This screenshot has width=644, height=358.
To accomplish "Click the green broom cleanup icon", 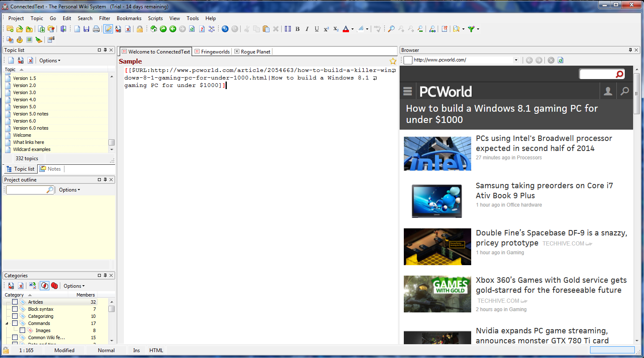I will pos(38,40).
